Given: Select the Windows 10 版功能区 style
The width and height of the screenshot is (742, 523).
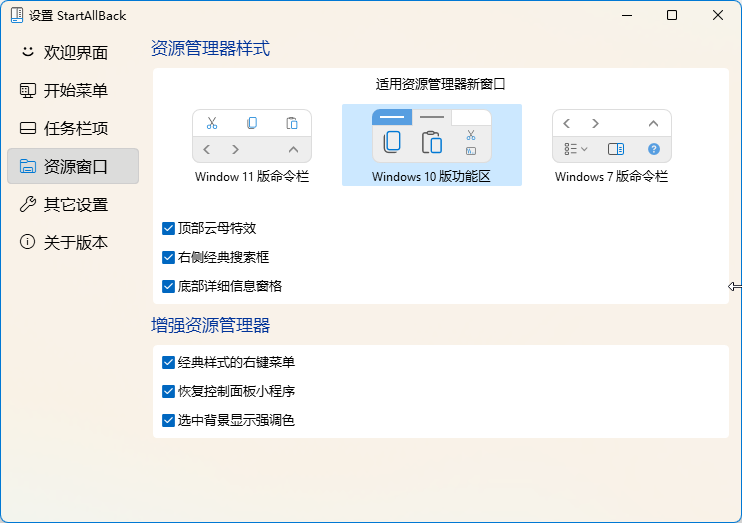Looking at the screenshot, I should click(432, 145).
